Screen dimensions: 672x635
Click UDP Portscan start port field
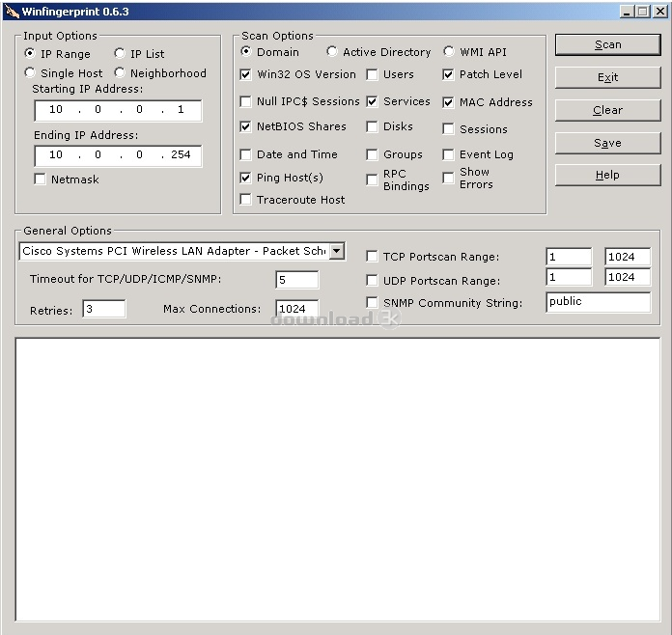(569, 277)
